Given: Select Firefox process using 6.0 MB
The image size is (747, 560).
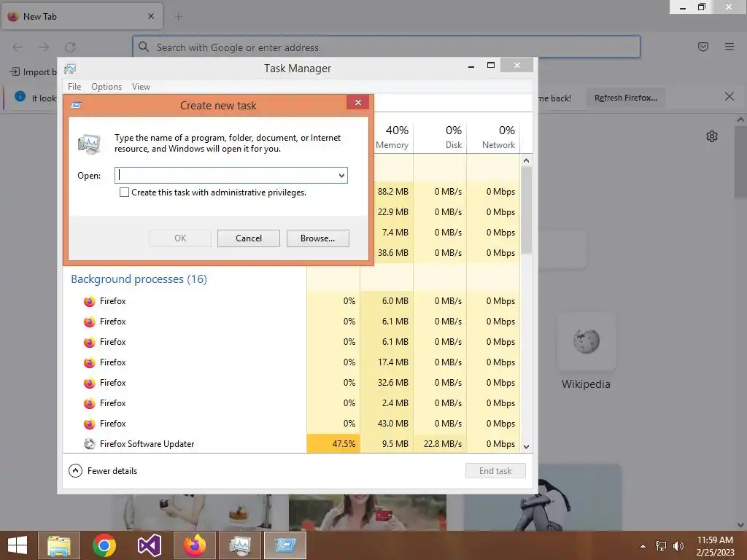Looking at the screenshot, I should pos(291,301).
